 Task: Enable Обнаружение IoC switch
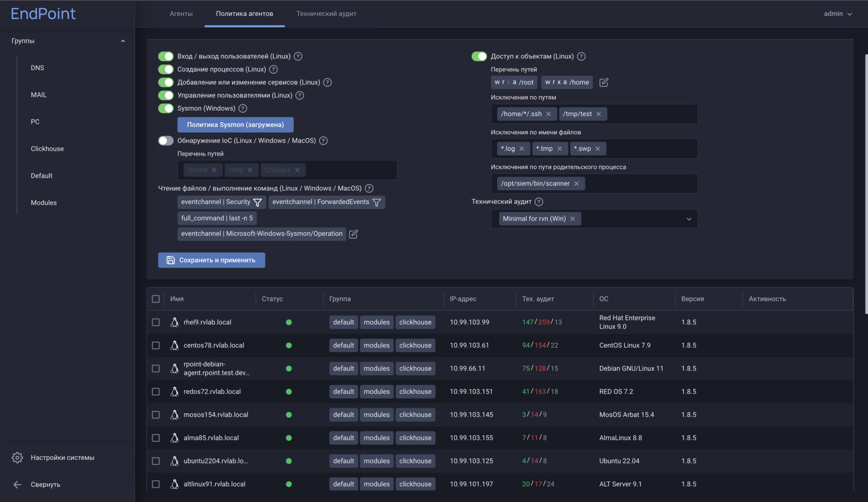pos(166,141)
